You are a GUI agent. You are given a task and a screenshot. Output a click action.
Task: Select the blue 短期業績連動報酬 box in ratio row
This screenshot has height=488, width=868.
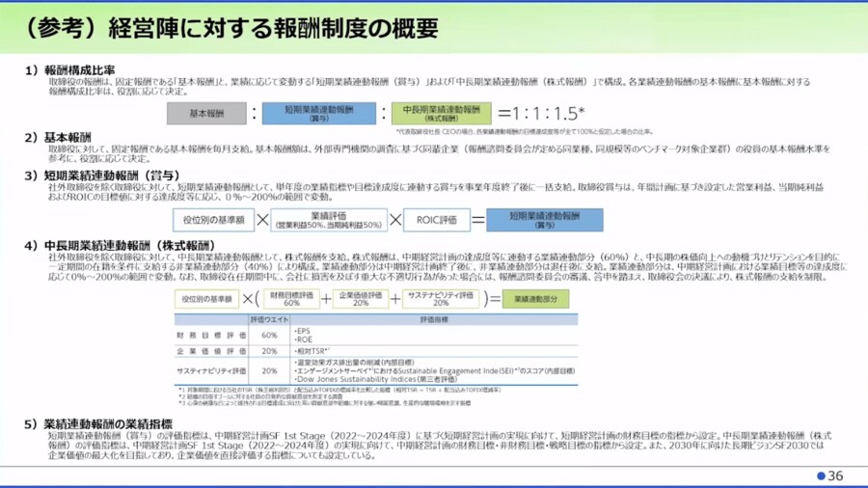(x=319, y=113)
